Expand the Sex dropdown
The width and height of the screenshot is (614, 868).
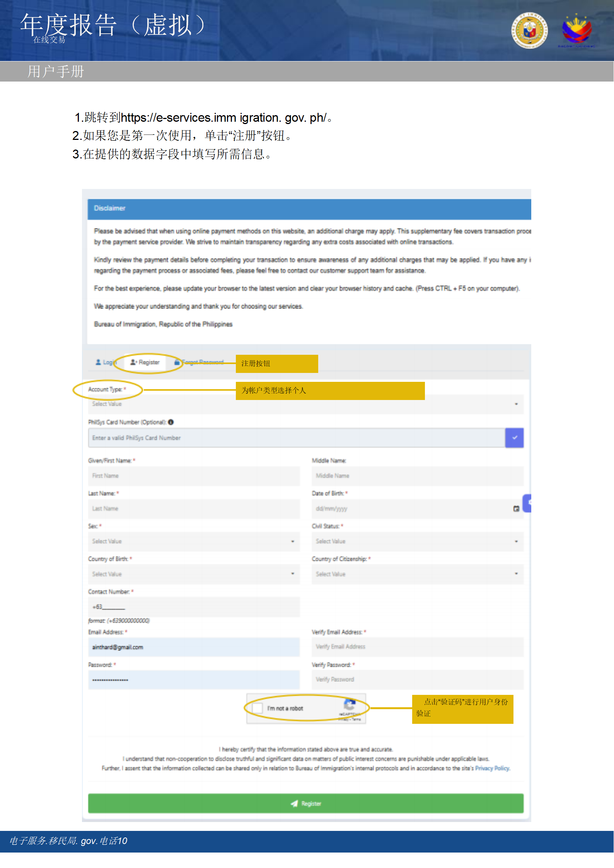click(194, 541)
